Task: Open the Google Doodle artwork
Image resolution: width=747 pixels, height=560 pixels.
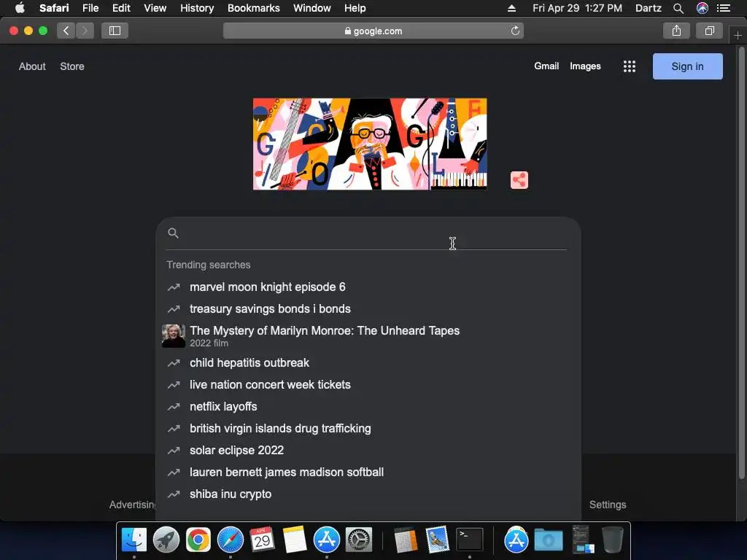Action: click(370, 144)
